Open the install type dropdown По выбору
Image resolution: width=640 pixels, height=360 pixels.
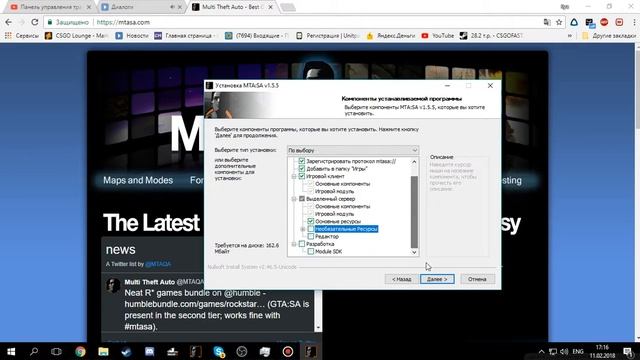(x=353, y=150)
